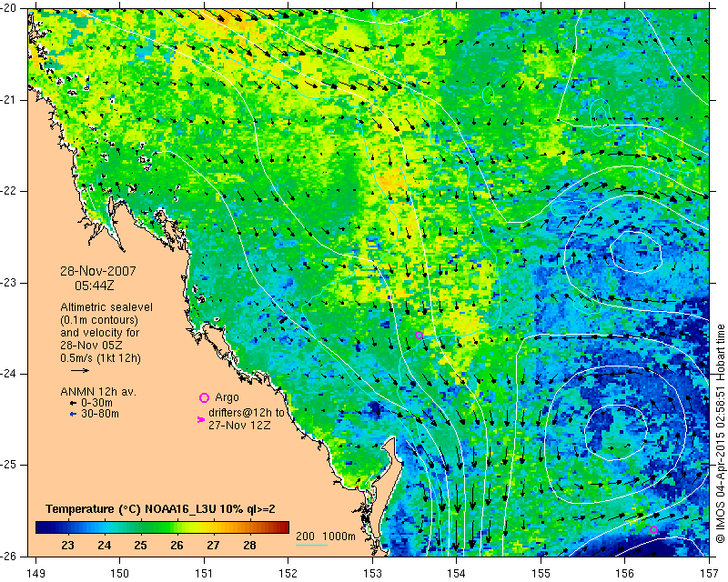728x582 pixels.
Task: Click the longitude axis label 152
Action: click(288, 574)
